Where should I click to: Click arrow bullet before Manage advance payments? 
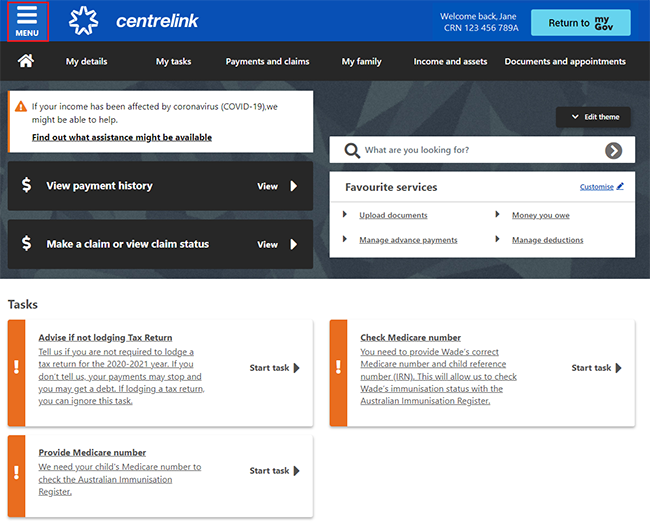tap(345, 239)
